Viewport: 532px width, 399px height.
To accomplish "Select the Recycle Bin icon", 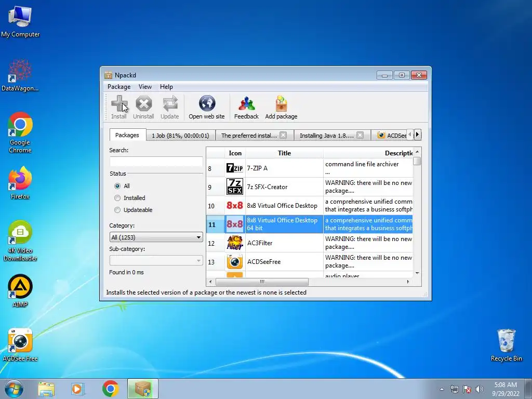I will pos(506,345).
